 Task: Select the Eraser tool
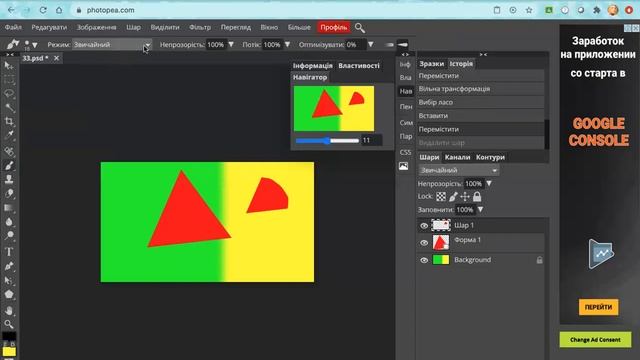coord(9,193)
